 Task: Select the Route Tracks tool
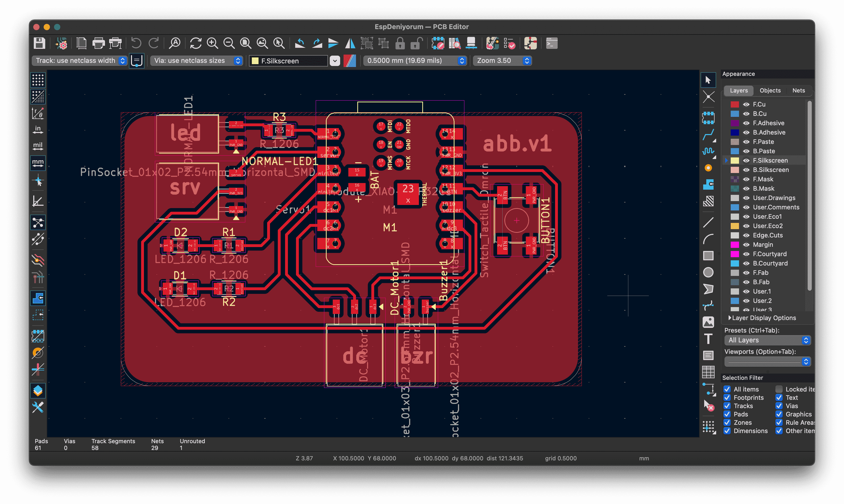708,135
